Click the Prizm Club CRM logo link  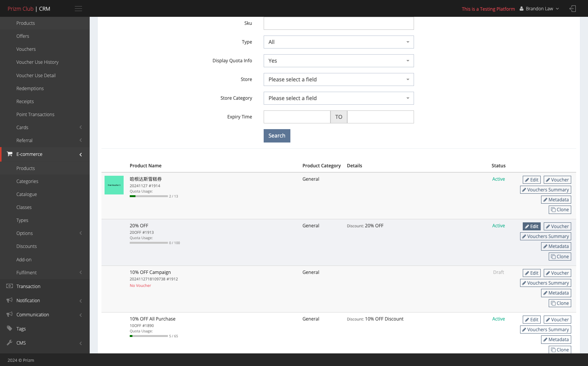pyautogui.click(x=29, y=8)
